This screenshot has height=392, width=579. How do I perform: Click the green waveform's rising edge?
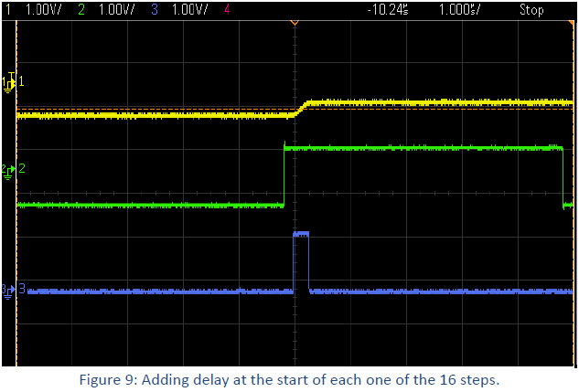coord(284,175)
